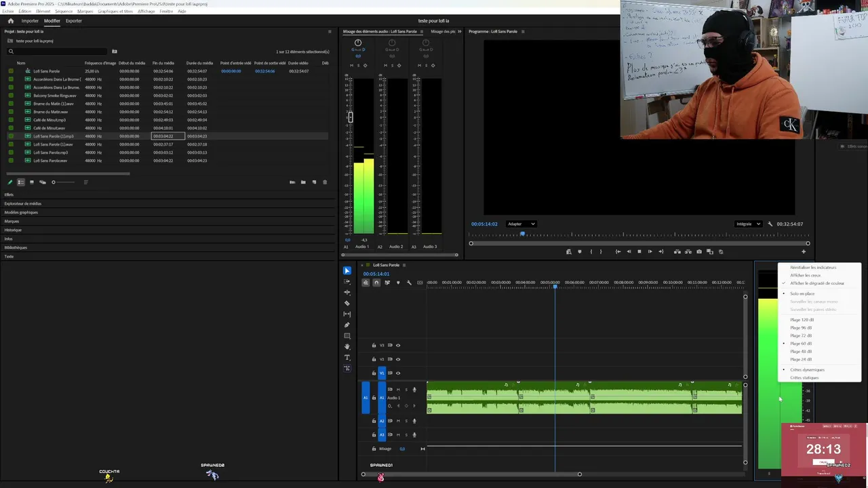The image size is (868, 488).
Task: Open Program Monitor settings wrench
Action: [x=771, y=224]
